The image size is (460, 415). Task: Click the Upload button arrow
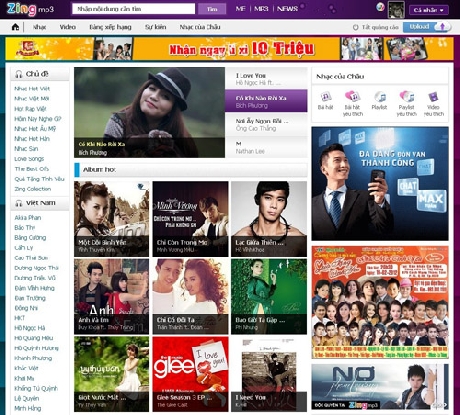pyautogui.click(x=443, y=27)
